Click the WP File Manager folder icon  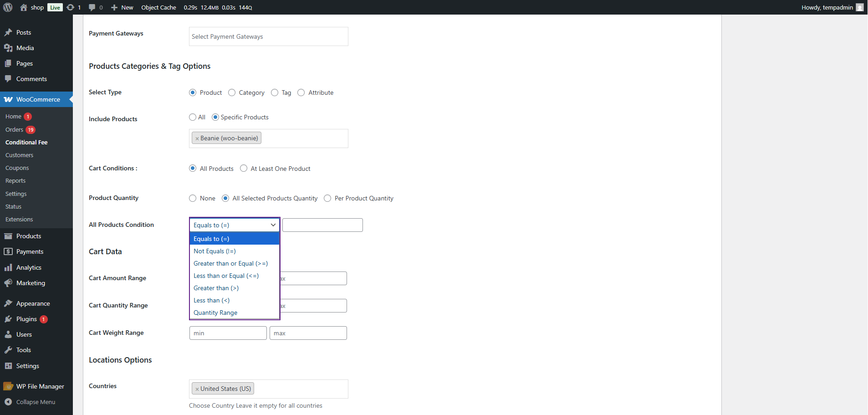click(8, 386)
